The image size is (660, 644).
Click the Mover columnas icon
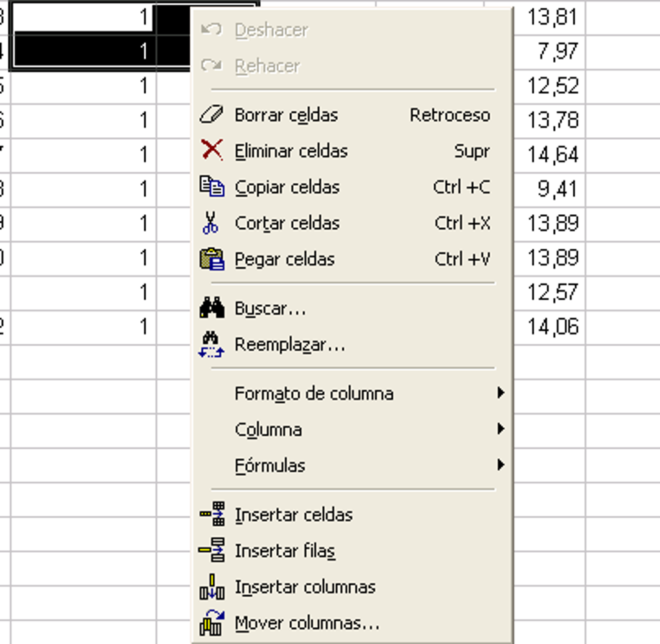pos(212,623)
